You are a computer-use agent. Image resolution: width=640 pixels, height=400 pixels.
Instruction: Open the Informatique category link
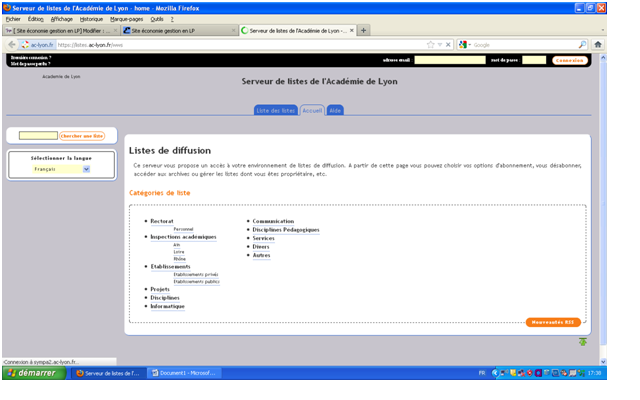tap(167, 306)
